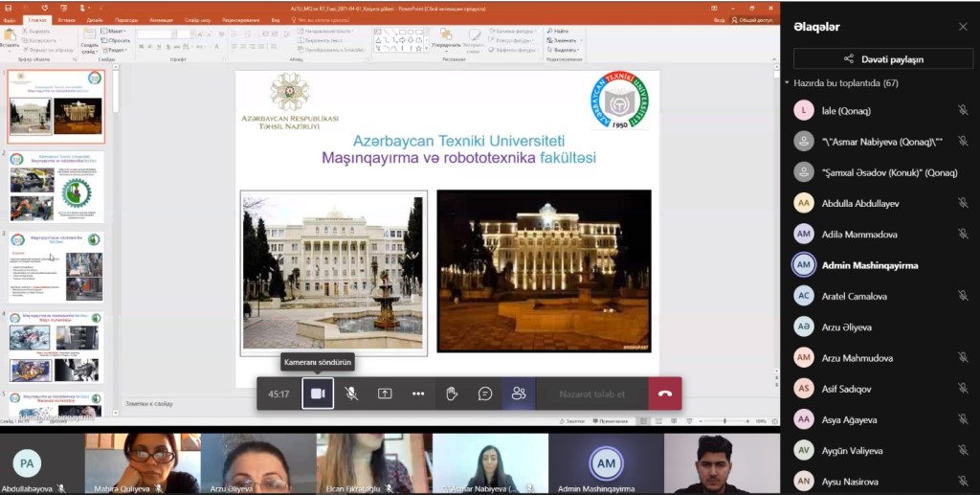This screenshot has width=980, height=495.
Task: Switch to the Рецензирование ribbon tab
Action: point(240,20)
